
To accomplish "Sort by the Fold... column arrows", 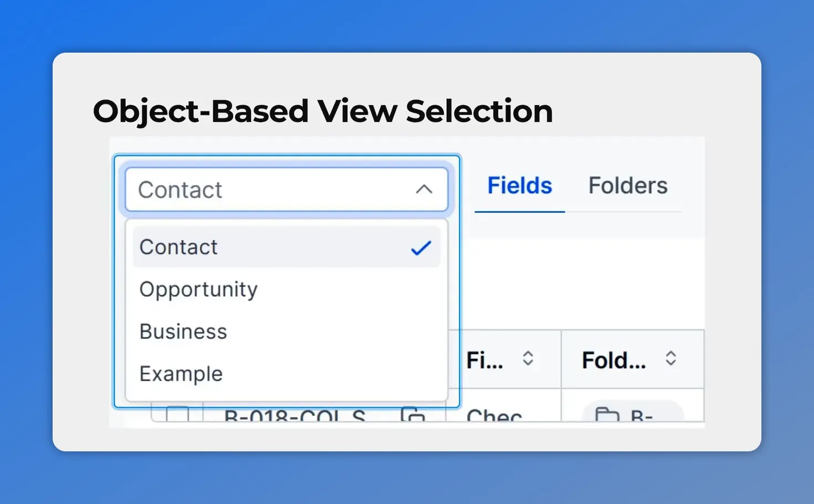I will point(671,359).
